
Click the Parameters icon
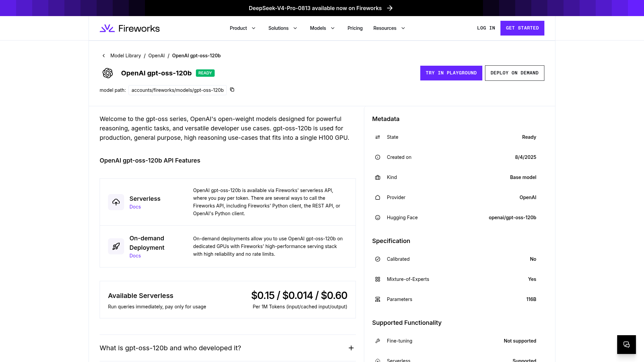[x=378, y=299]
